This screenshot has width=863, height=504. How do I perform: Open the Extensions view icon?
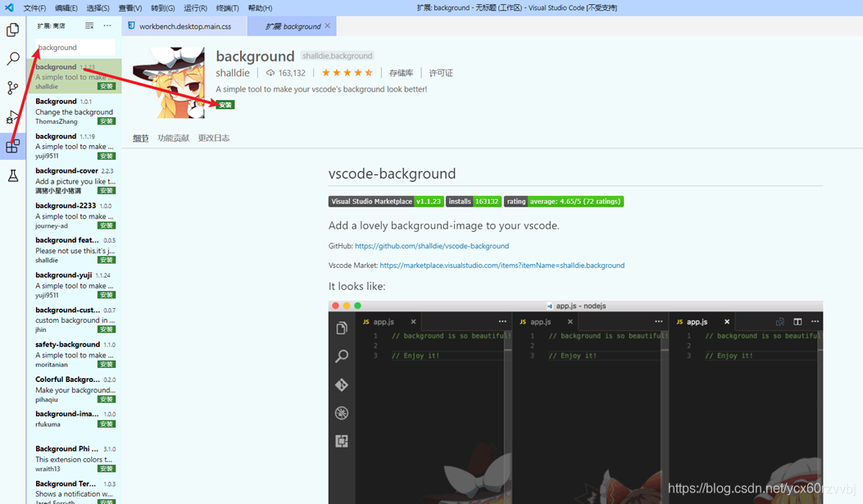point(12,147)
